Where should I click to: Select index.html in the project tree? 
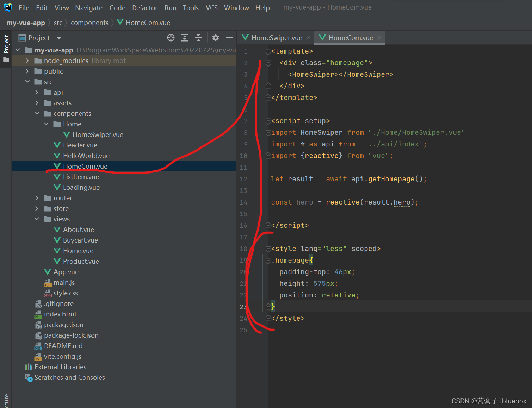(x=60, y=314)
